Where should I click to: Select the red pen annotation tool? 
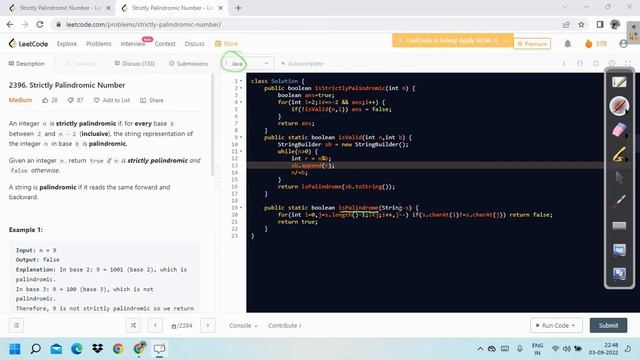tap(619, 106)
